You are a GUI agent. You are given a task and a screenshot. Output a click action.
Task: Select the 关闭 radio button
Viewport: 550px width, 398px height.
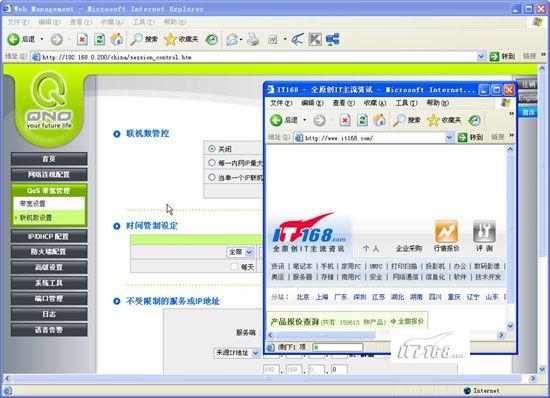coord(212,149)
